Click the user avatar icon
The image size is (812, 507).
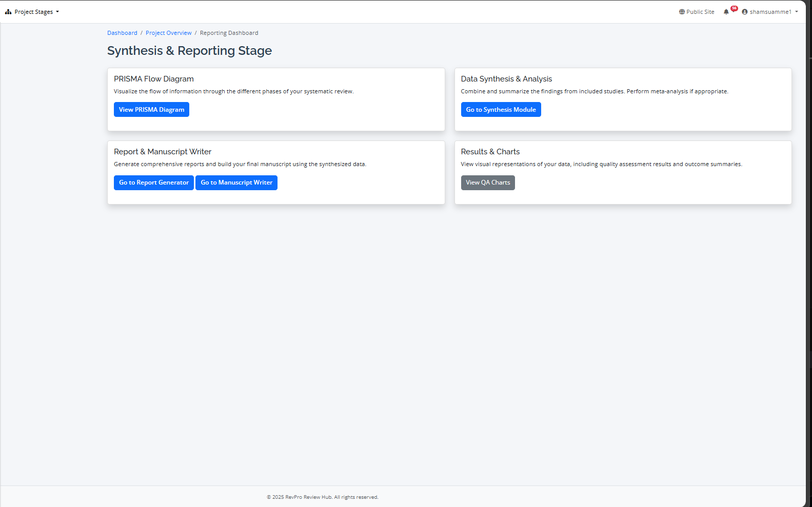point(745,12)
